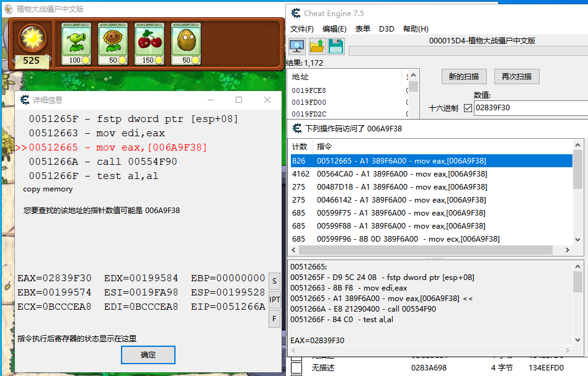Open the D3D menu

click(386, 29)
